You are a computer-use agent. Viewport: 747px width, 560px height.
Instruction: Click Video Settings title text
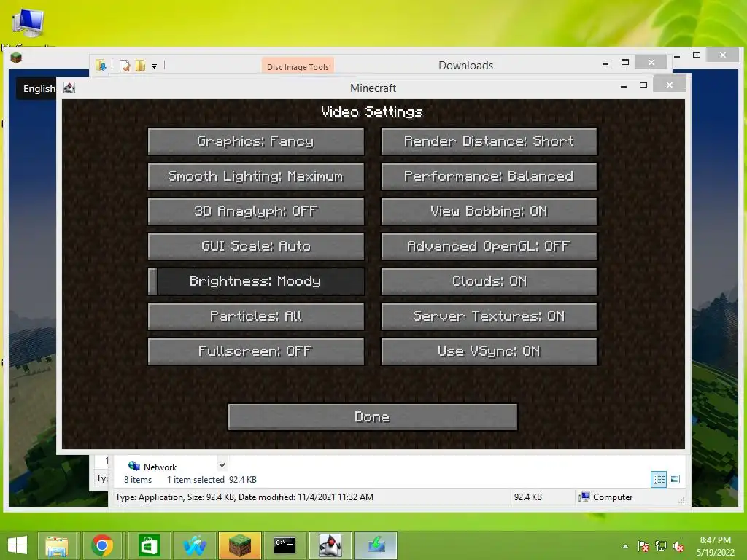372,112
